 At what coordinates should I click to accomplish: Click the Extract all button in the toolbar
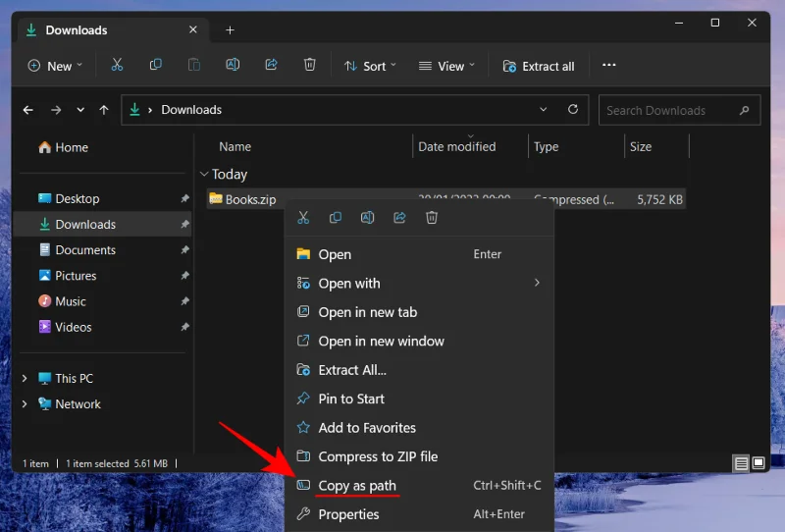click(538, 66)
